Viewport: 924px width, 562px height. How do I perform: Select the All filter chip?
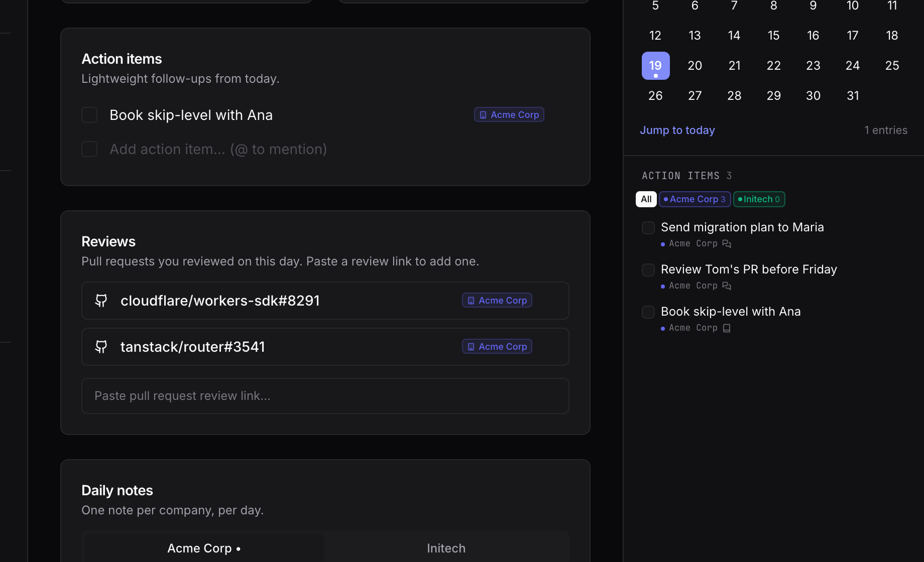pos(646,199)
